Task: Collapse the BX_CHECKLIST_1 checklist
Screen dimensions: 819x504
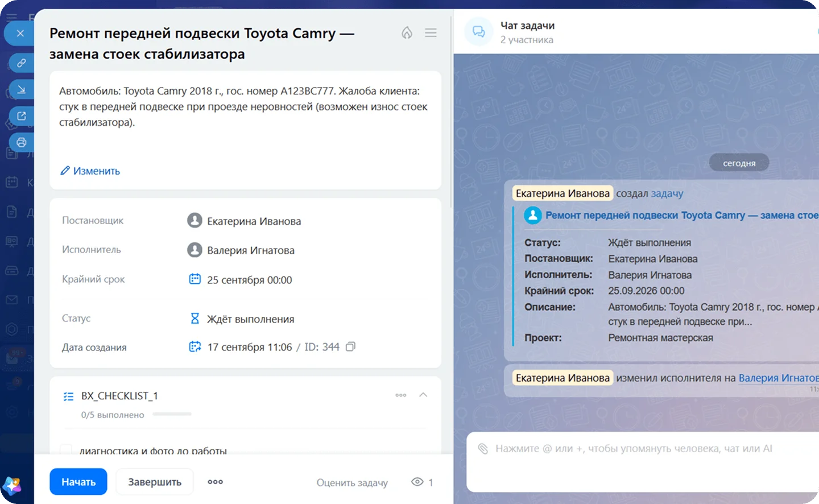Action: pyautogui.click(x=423, y=395)
